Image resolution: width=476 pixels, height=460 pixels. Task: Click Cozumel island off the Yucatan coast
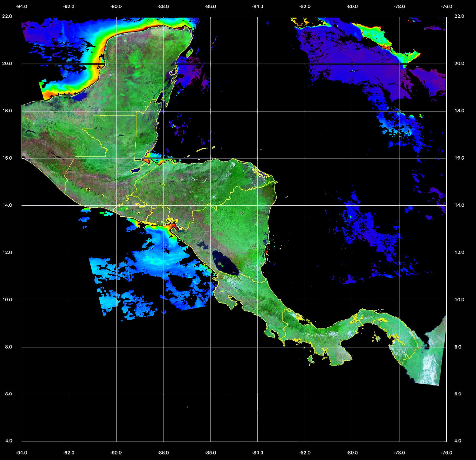pyautogui.click(x=190, y=53)
